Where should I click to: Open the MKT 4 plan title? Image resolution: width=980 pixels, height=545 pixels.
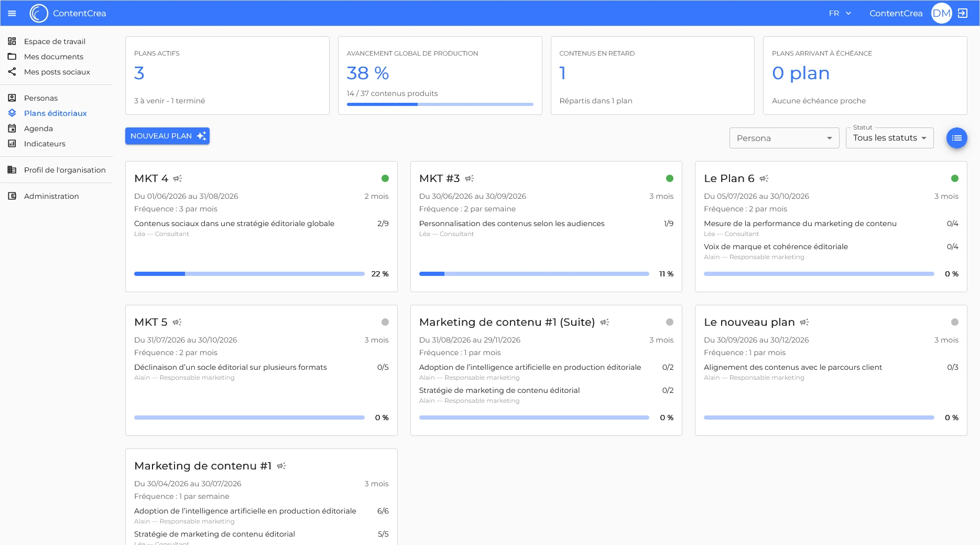[151, 178]
